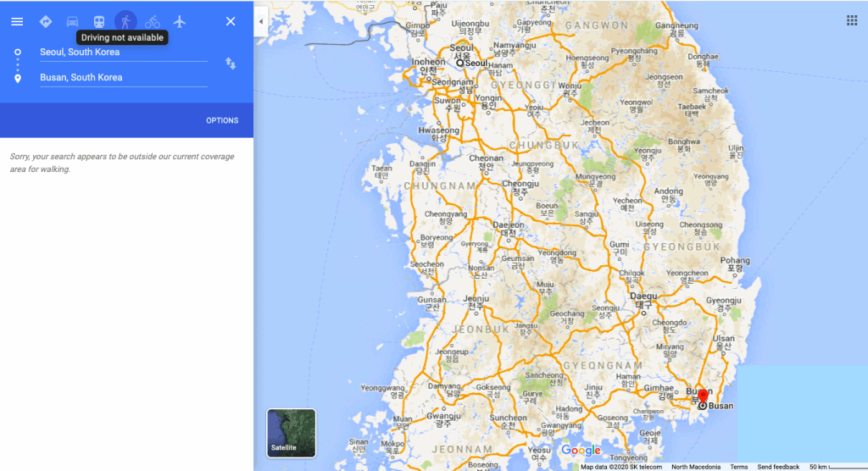Click the Google logo on map
Screen dimensions: 868x471
(x=581, y=451)
